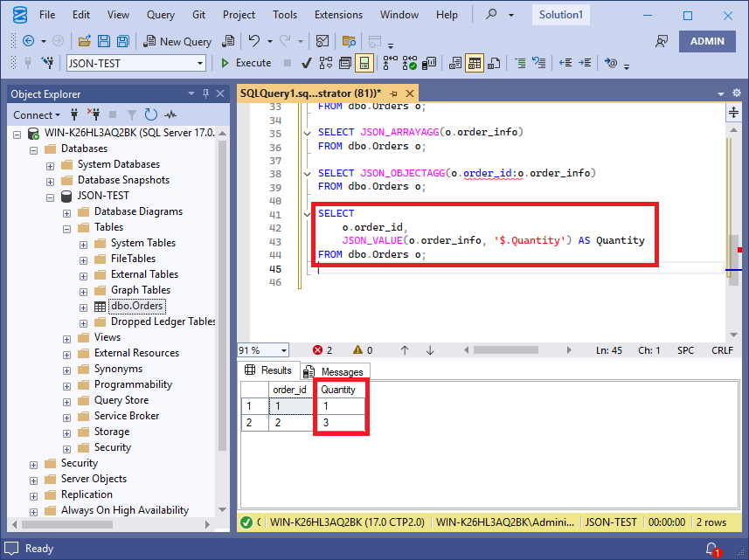Click the Query Options icon

click(x=345, y=63)
